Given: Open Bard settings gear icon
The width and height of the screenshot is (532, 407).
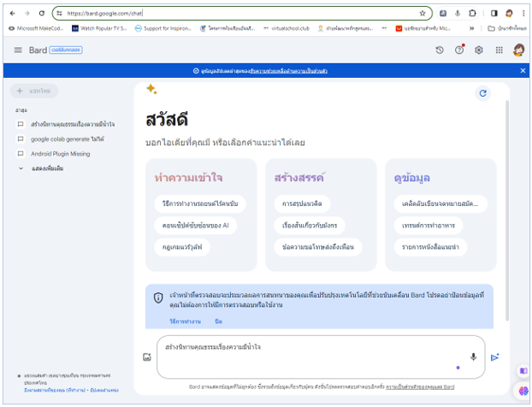Looking at the screenshot, I should pos(479,50).
